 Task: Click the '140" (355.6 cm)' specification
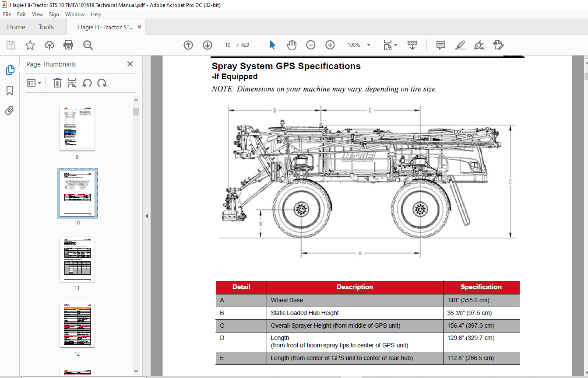click(x=468, y=300)
